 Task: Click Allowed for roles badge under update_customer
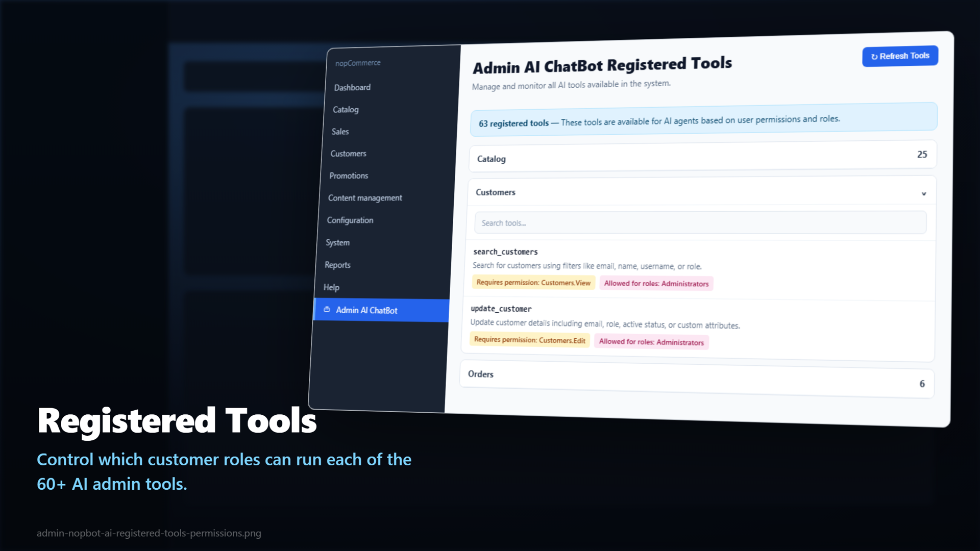(x=651, y=342)
